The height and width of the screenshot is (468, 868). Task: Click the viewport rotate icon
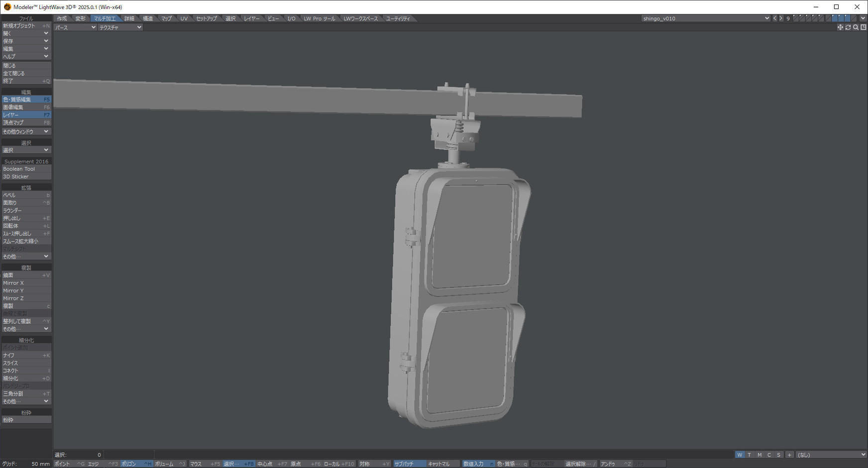[x=848, y=27]
